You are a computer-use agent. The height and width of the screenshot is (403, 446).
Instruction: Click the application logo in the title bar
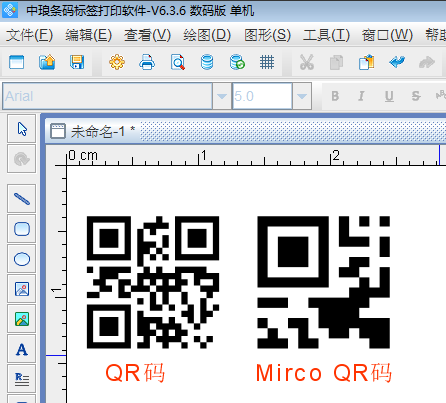coord(10,10)
